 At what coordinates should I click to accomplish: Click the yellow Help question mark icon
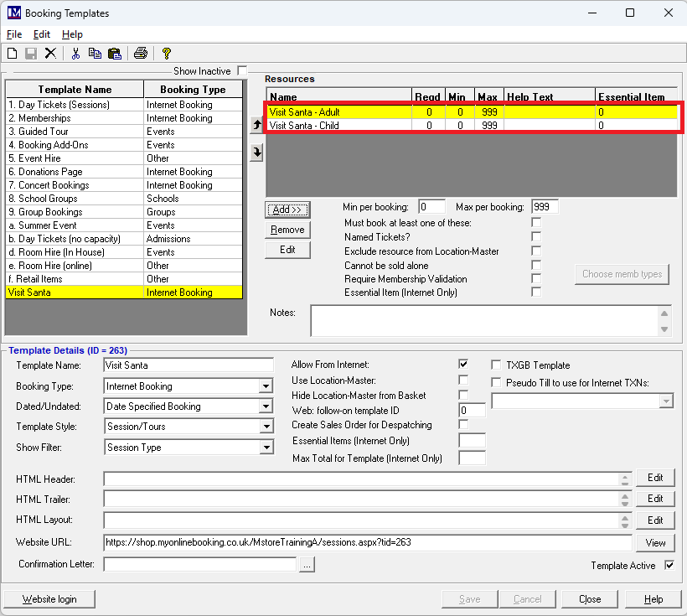166,54
